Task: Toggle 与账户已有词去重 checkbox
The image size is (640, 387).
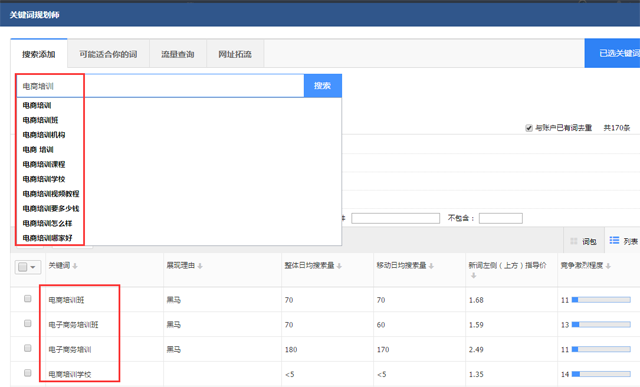Action: coord(529,128)
